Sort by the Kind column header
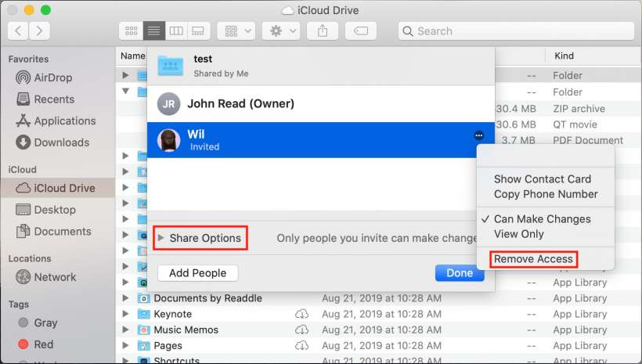Image resolution: width=642 pixels, height=364 pixels. (564, 56)
